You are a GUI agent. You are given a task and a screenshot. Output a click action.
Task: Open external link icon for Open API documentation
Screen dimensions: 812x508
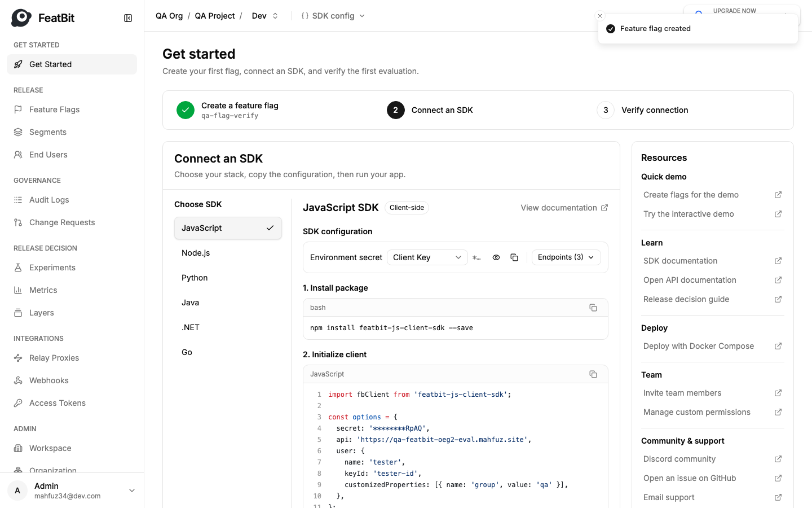778,280
